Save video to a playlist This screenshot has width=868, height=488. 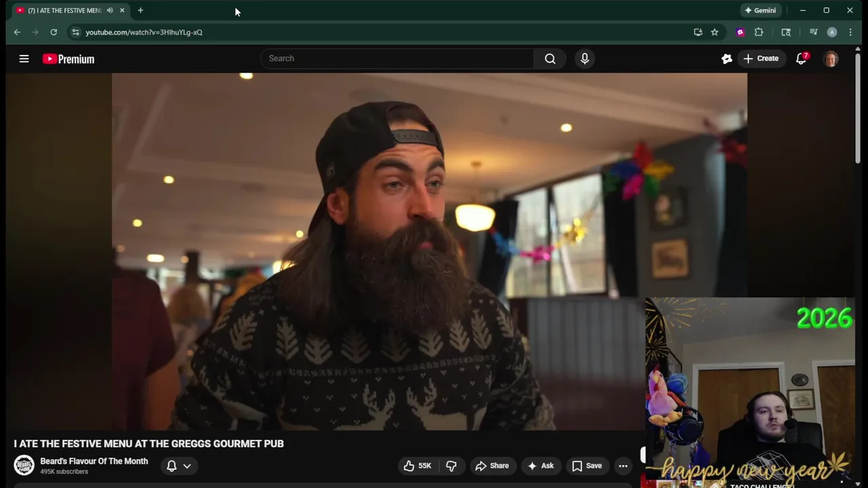[x=587, y=466]
